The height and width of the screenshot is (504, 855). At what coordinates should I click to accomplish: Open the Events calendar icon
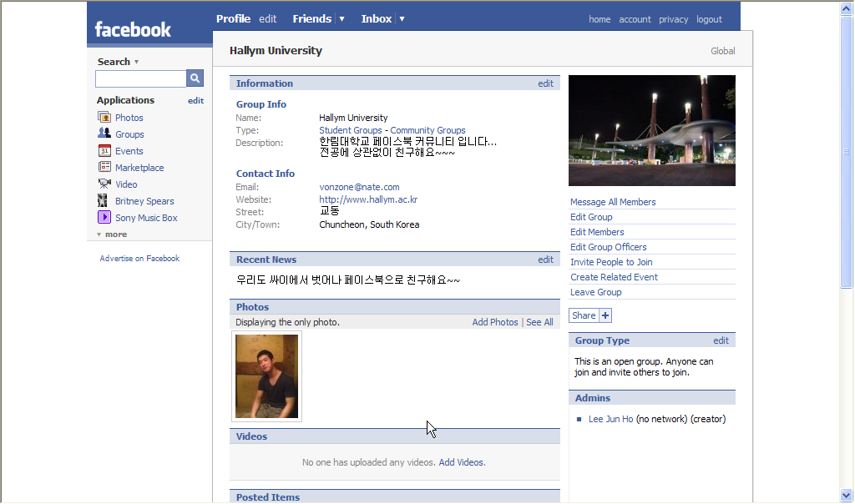[x=104, y=150]
